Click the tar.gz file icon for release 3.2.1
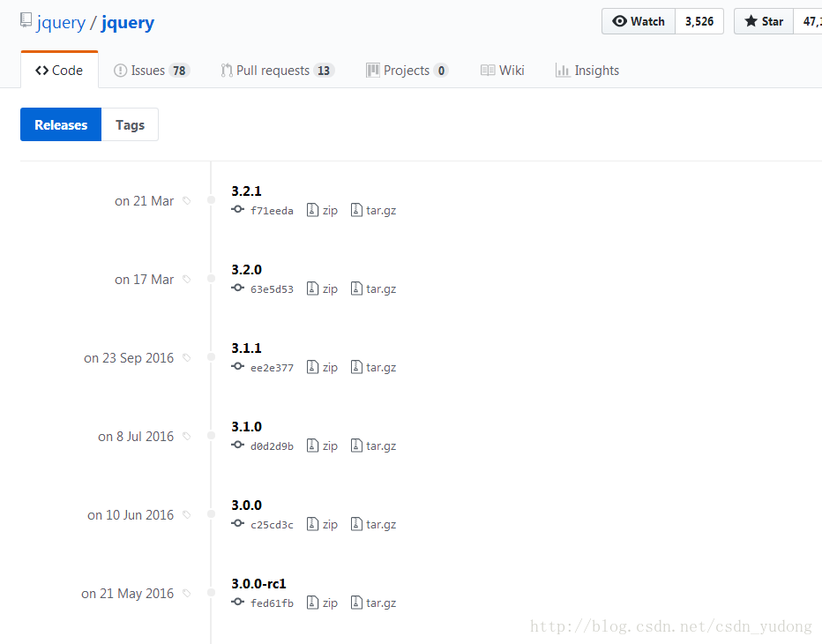Image resolution: width=822 pixels, height=644 pixels. (356, 210)
